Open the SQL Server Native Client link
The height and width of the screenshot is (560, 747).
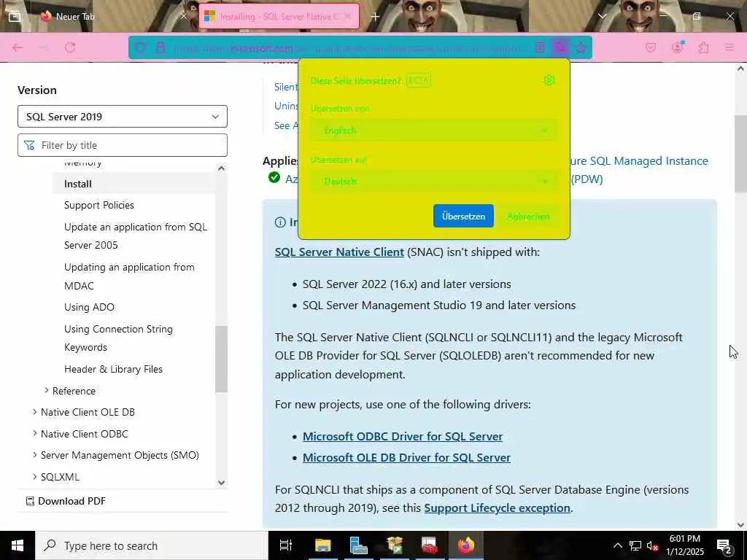tap(339, 252)
